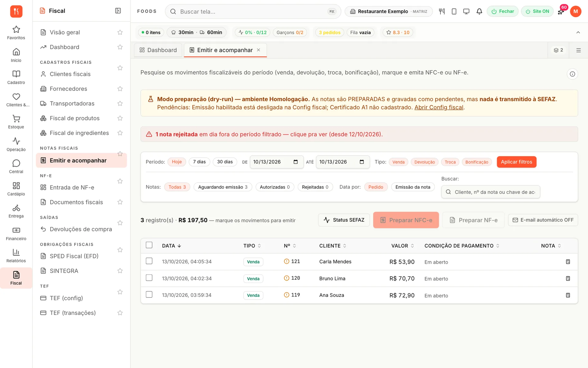The width and height of the screenshot is (588, 368).
Task: Toggle E-mail automático OFF
Action: (x=543, y=220)
